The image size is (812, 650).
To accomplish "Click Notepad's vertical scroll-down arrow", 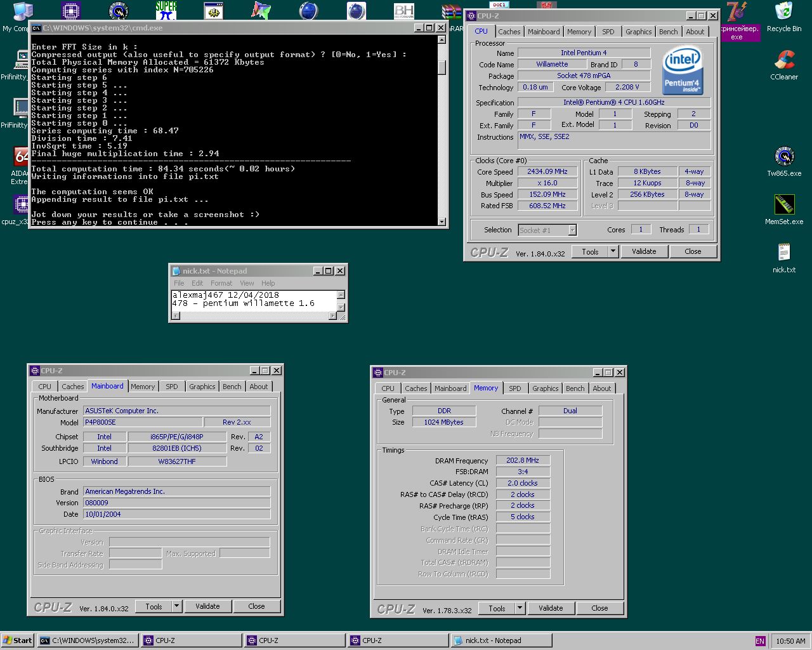I will pyautogui.click(x=341, y=307).
